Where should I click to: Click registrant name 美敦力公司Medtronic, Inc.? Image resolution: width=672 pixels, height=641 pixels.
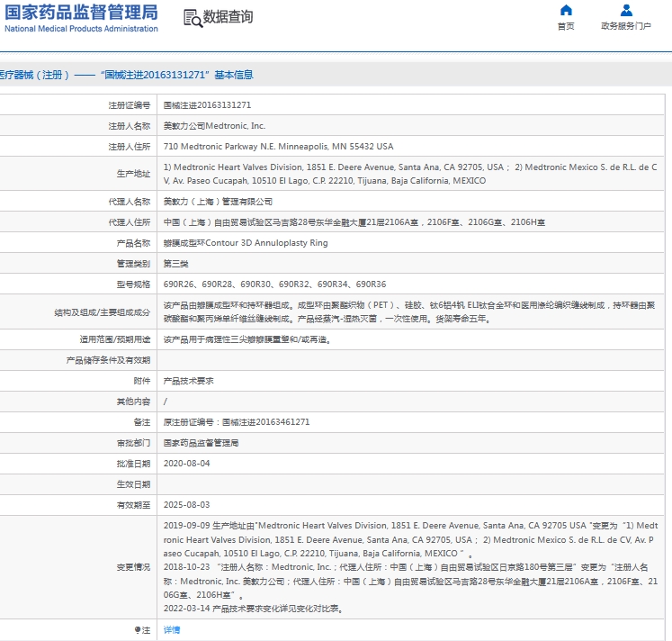click(214, 126)
